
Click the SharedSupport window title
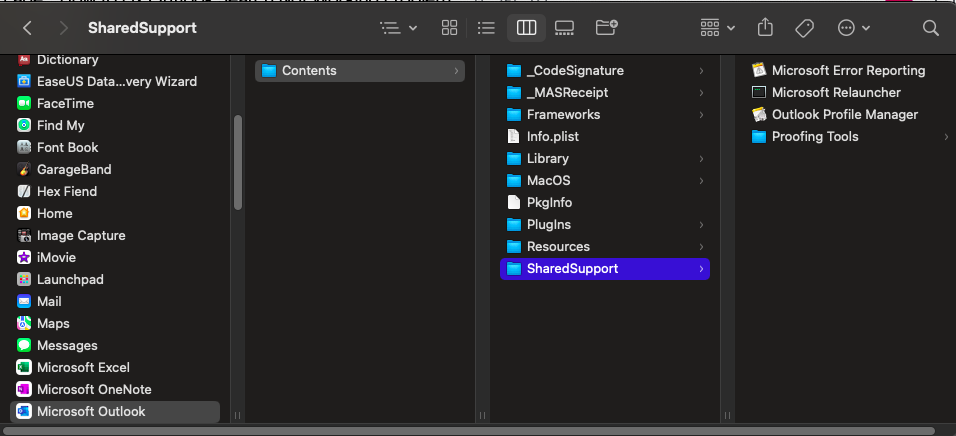142,28
